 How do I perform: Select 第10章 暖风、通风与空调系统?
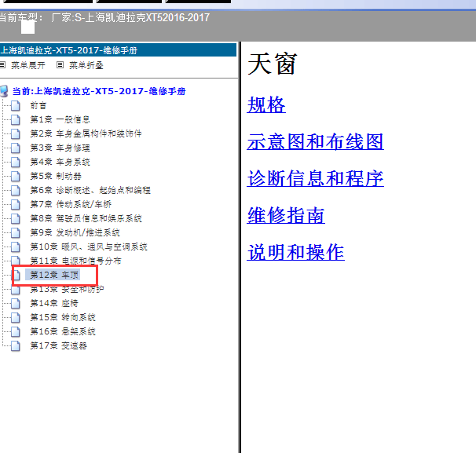pyautogui.click(x=89, y=247)
